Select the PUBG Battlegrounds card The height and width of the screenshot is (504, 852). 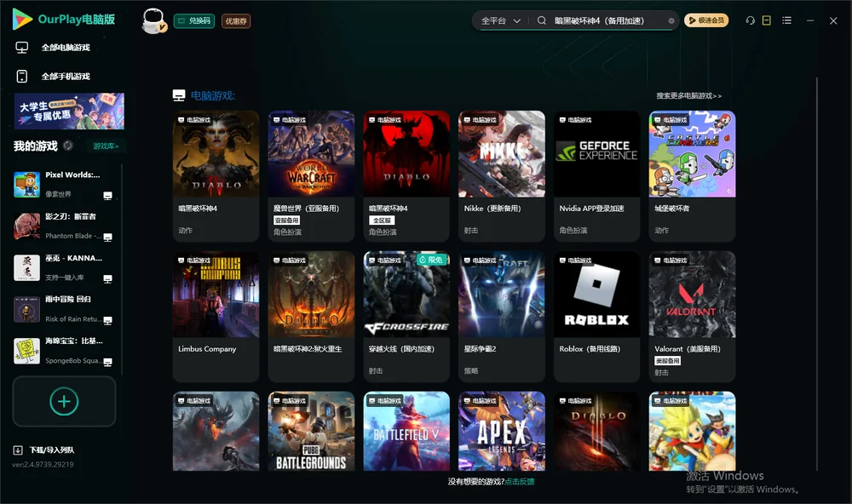(311, 432)
